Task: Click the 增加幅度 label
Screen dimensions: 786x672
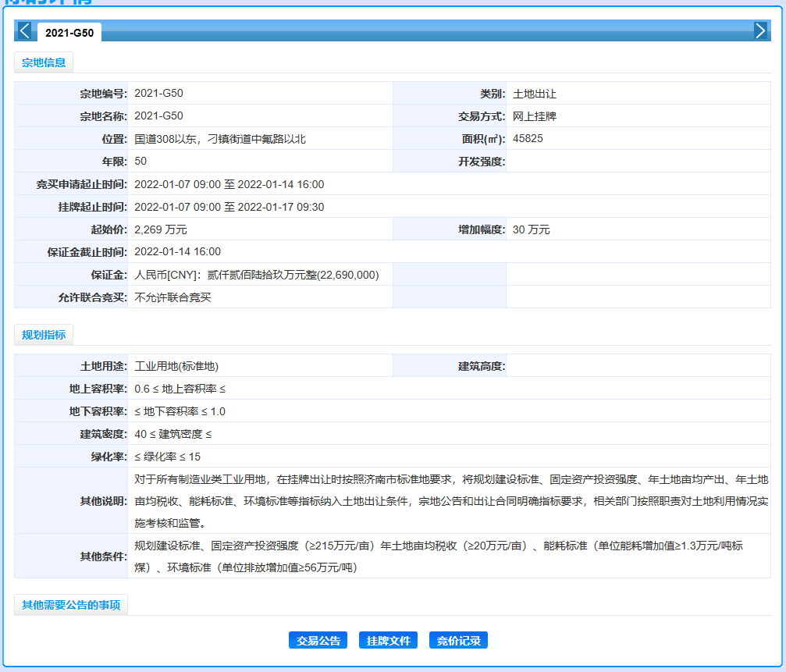Action: point(482,229)
